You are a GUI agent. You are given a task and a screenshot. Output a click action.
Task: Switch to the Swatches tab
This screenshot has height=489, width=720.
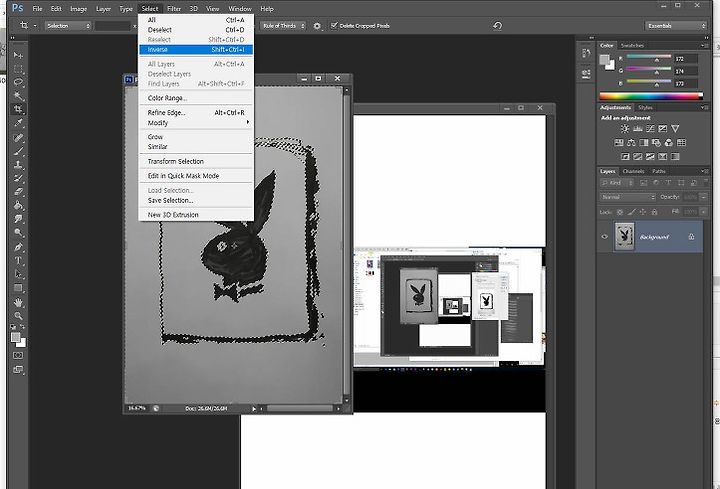(632, 45)
